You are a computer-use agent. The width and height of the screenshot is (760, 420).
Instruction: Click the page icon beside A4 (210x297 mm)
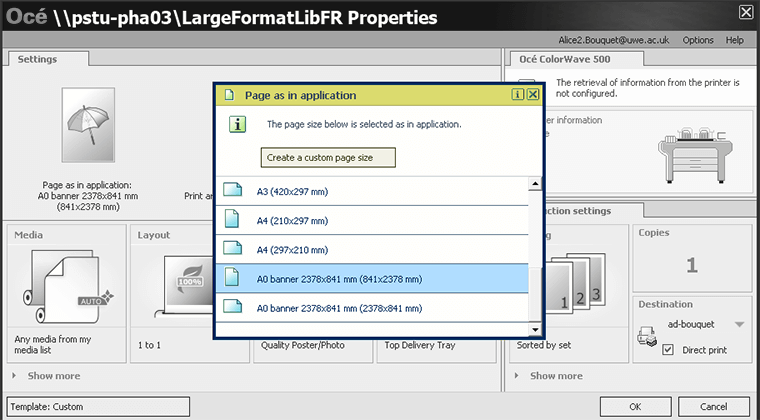pos(232,220)
